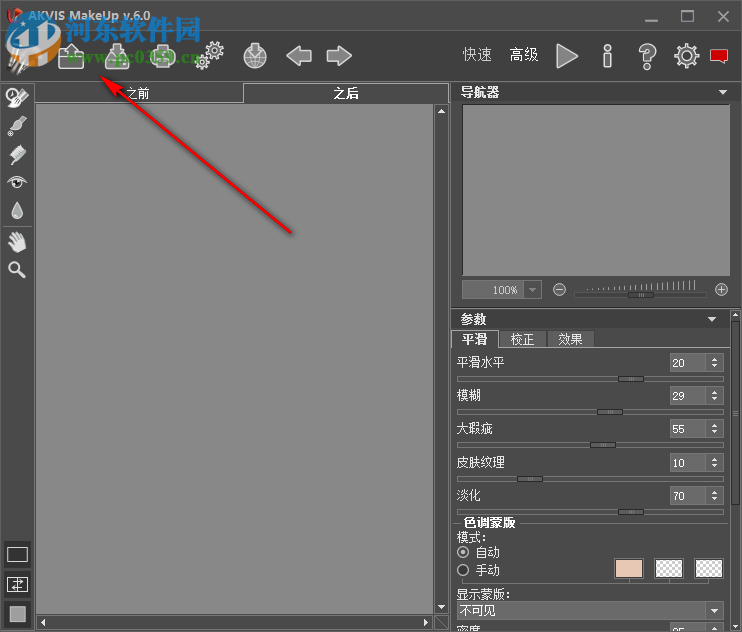Click the 皮肤纹理 slider
The width and height of the screenshot is (742, 632).
pos(590,479)
